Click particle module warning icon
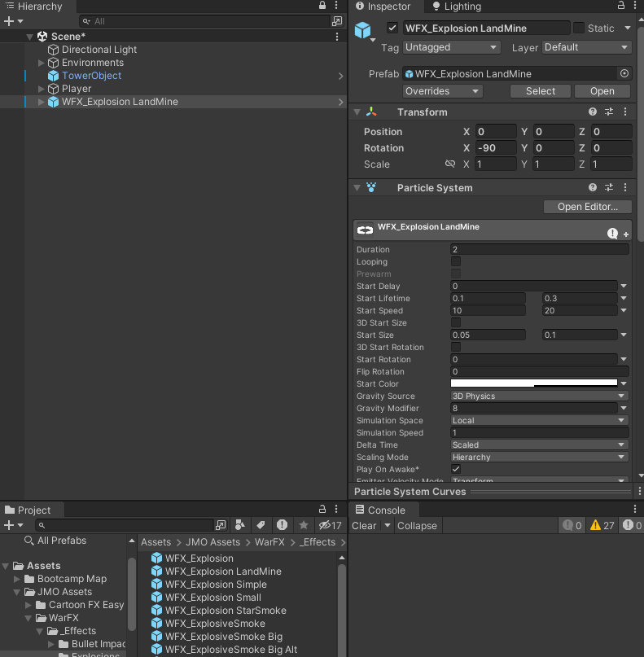 tap(612, 234)
